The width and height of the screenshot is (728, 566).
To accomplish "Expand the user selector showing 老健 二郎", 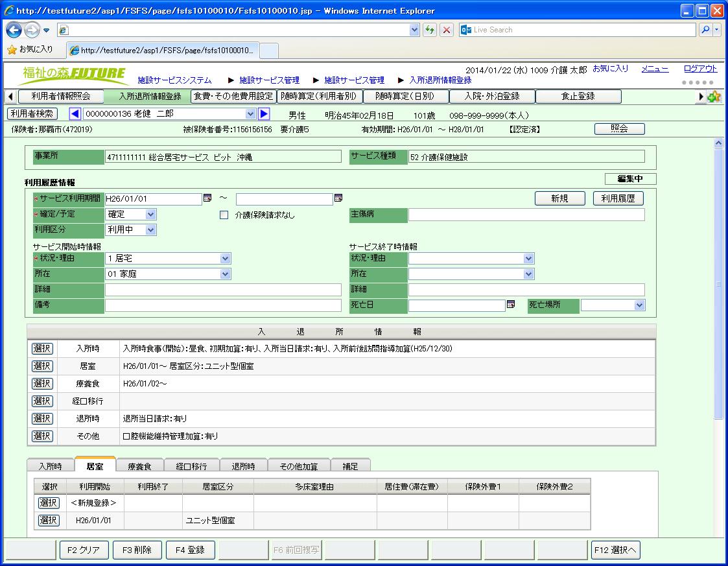I will coord(250,113).
